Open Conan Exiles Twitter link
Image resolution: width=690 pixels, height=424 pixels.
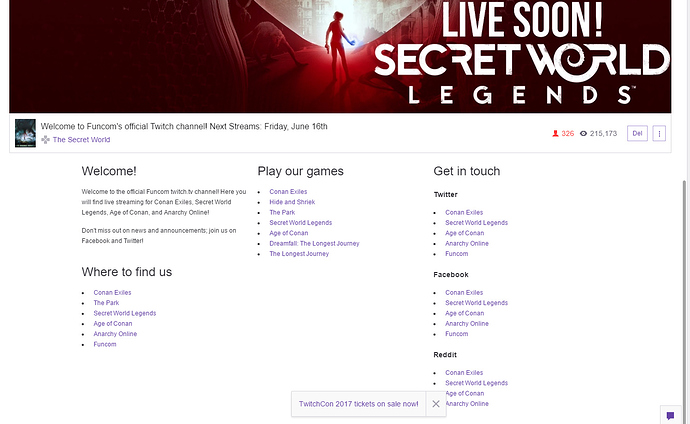tap(464, 212)
